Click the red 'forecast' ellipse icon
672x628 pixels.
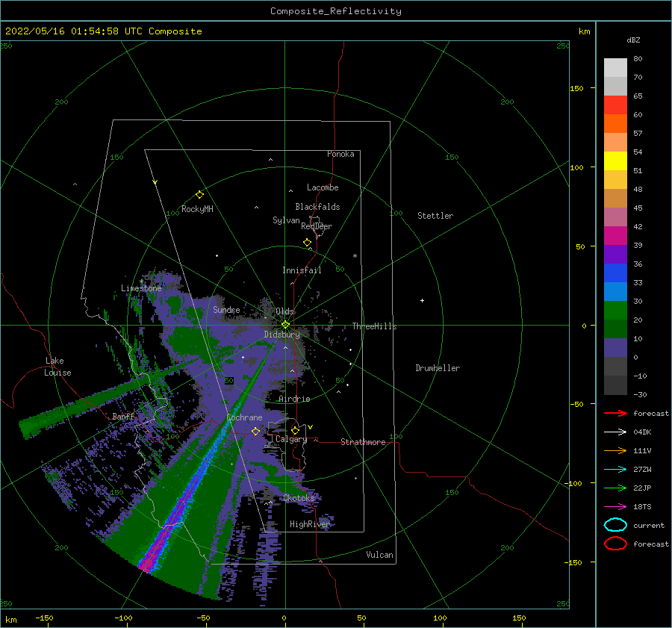click(615, 544)
